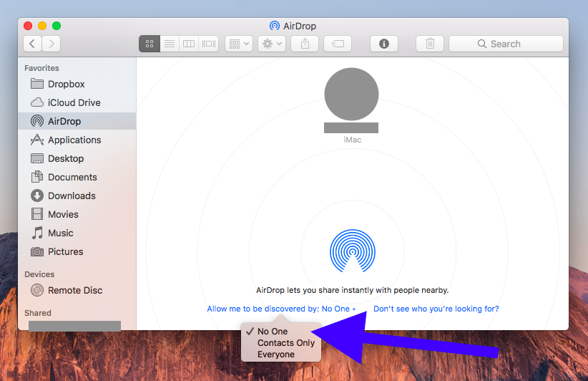
Task: Click 'Don't see who you're looking for?'
Action: point(436,309)
